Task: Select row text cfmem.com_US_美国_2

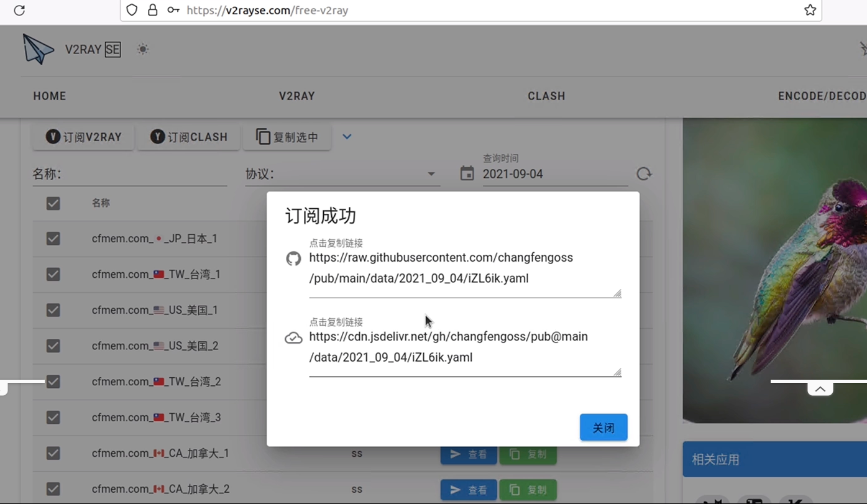Action: [x=155, y=346]
